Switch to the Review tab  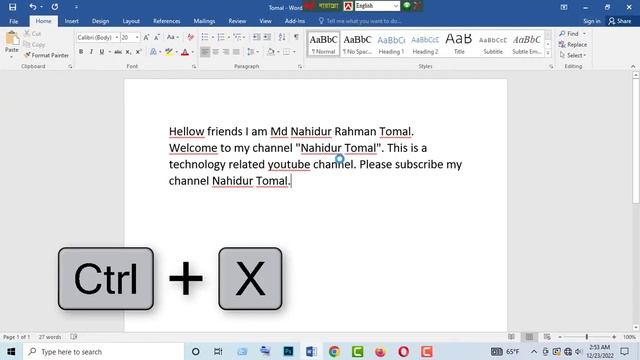(x=237, y=21)
